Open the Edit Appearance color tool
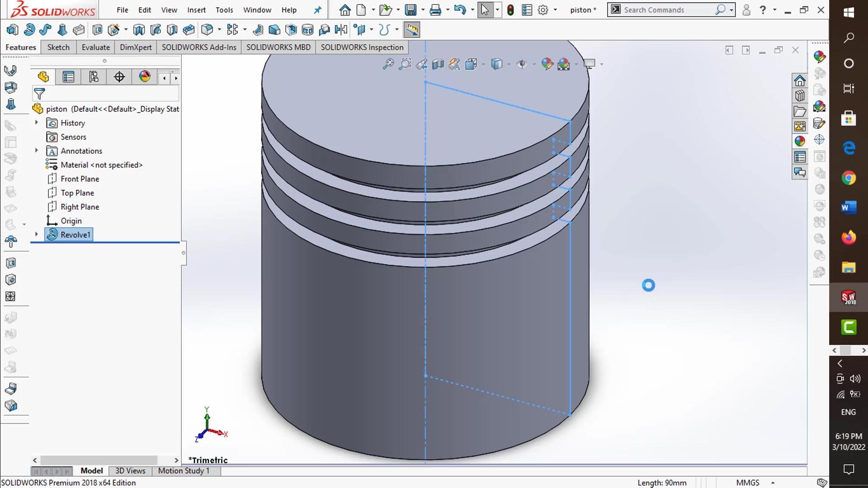Screen dimensions: 868x488 click(x=547, y=64)
